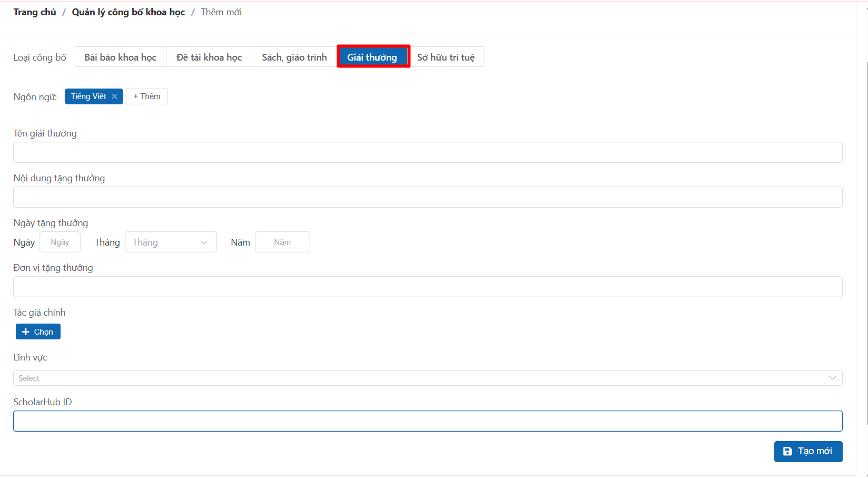Click the Nội dung tặng thưởng field
The image size is (868, 478).
click(427, 197)
